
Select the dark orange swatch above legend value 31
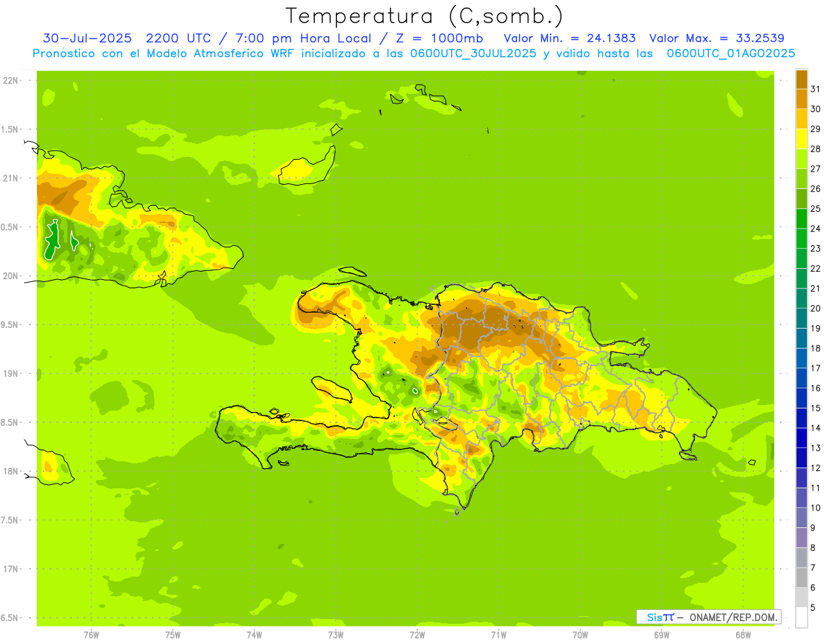click(x=801, y=79)
